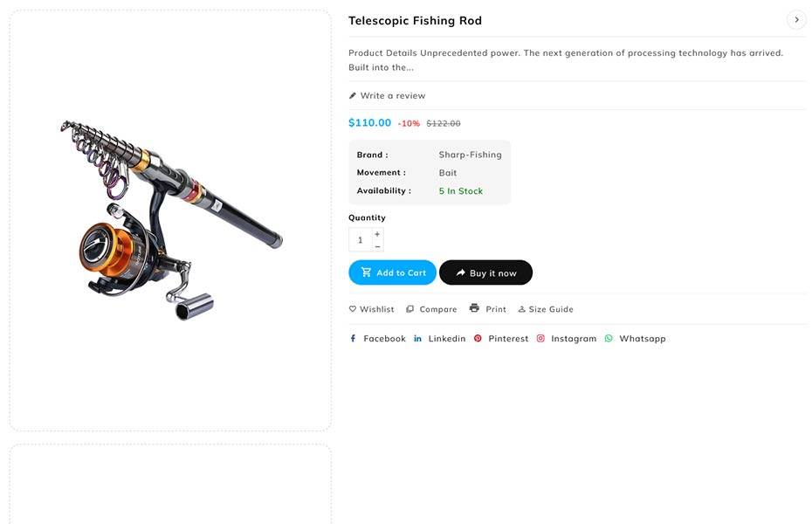This screenshot has width=812, height=524.
Task: Click the Telescopic Fishing Rod title
Action: tap(415, 21)
